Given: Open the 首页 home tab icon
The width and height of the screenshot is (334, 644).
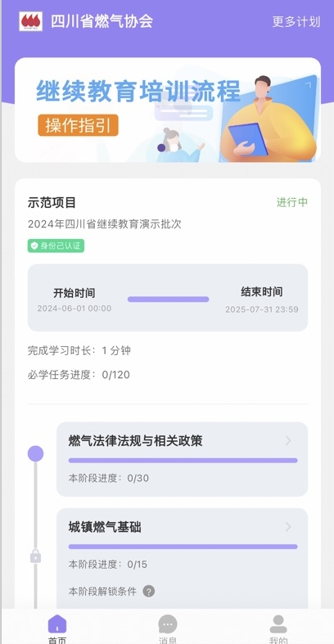Looking at the screenshot, I should [x=57, y=624].
